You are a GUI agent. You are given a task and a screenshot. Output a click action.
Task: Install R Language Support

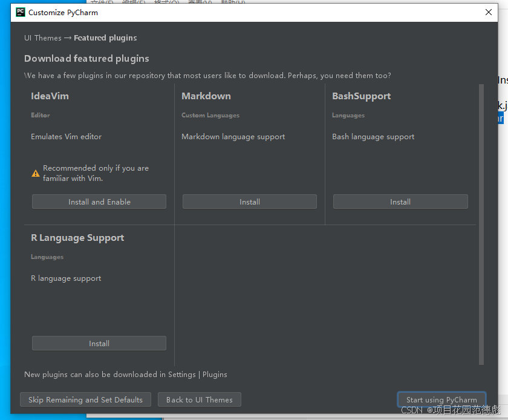tap(99, 343)
